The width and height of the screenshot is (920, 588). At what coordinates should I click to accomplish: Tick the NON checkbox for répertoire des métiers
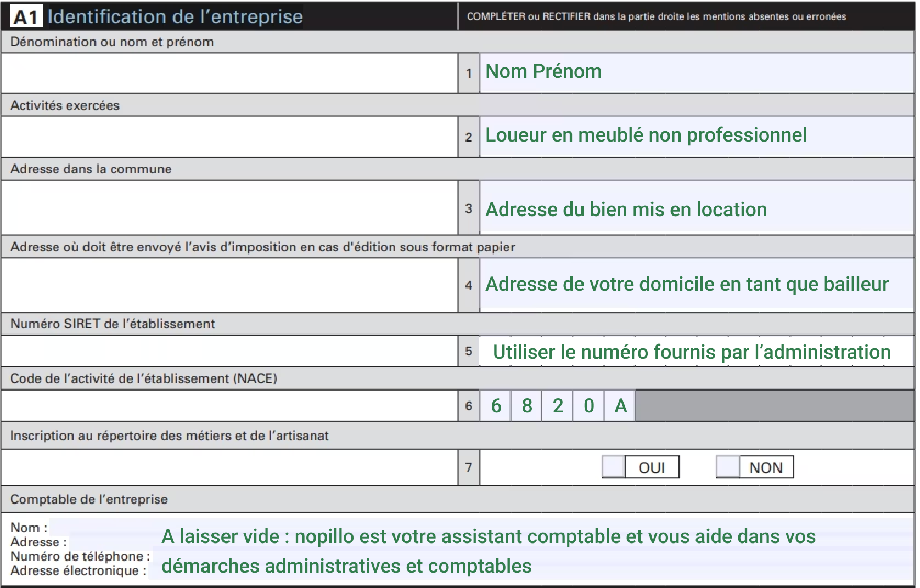727,467
